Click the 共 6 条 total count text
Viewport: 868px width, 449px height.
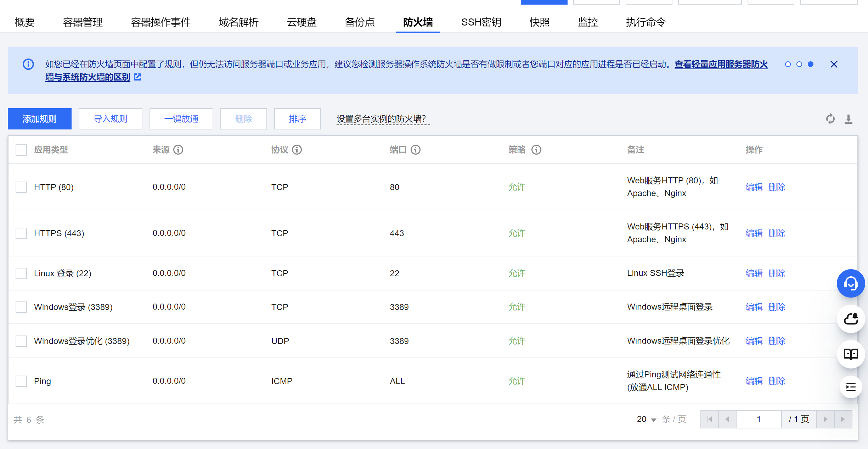coord(29,420)
